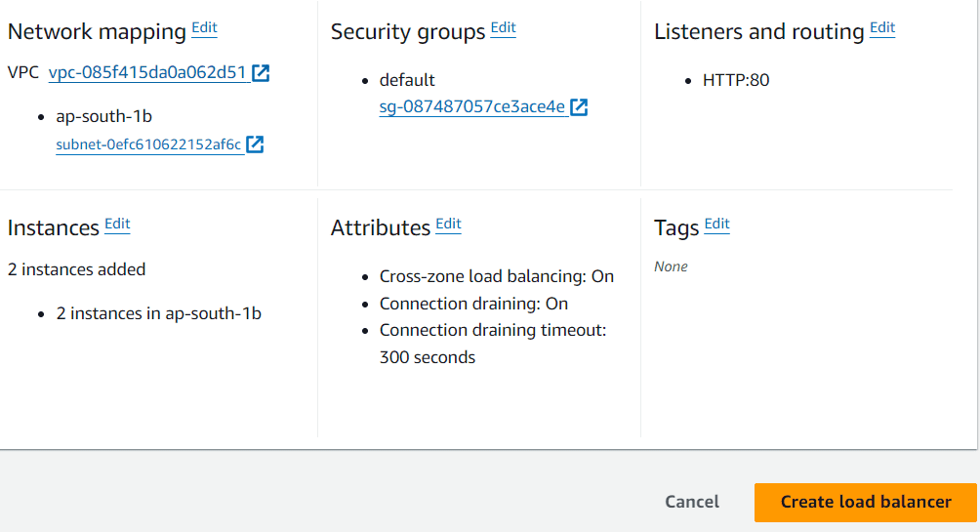Edit the Security groups section
This screenshot has height=532, width=980.
pos(503,28)
